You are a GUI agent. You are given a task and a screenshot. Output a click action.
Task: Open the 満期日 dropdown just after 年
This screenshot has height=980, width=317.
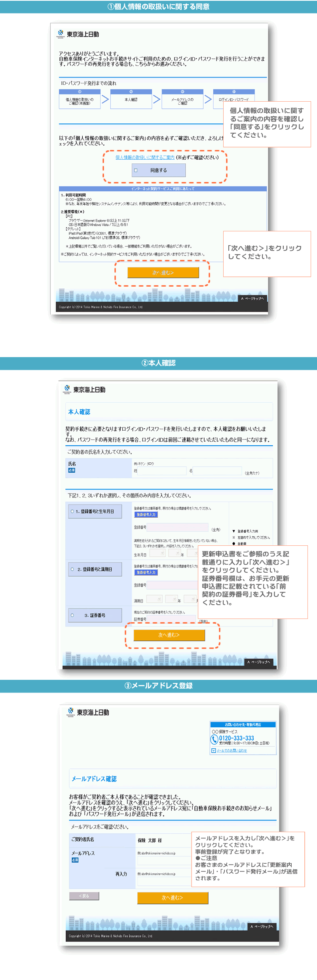click(190, 599)
